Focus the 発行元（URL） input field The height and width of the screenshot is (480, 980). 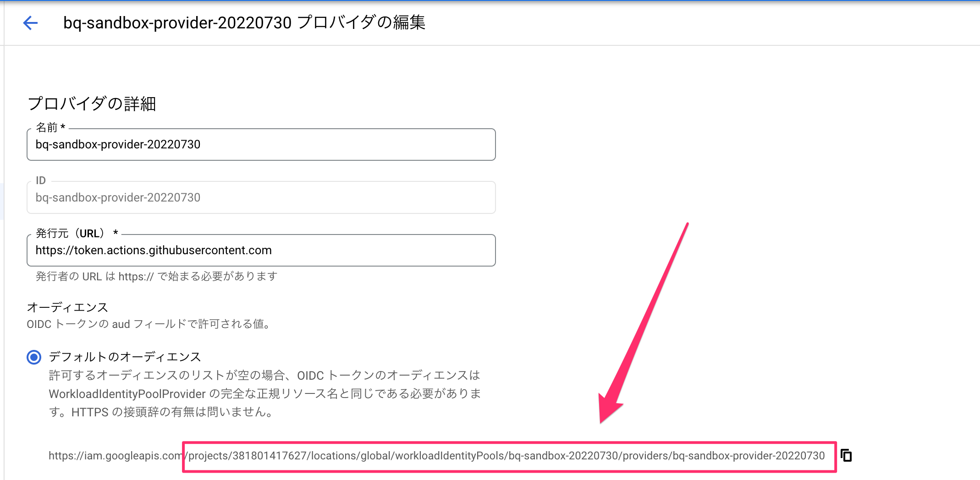tap(260, 251)
